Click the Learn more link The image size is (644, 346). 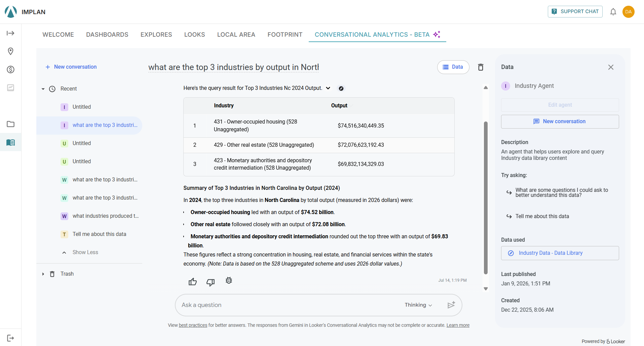tap(458, 325)
